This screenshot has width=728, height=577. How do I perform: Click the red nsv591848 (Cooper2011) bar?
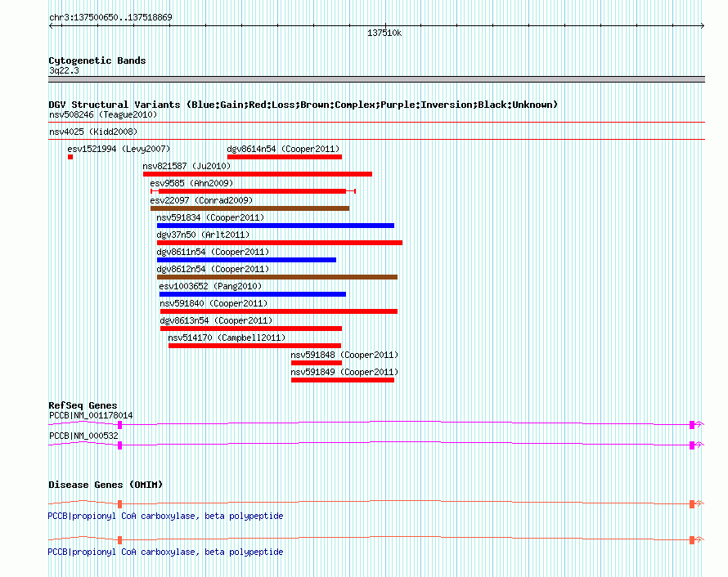(x=317, y=363)
